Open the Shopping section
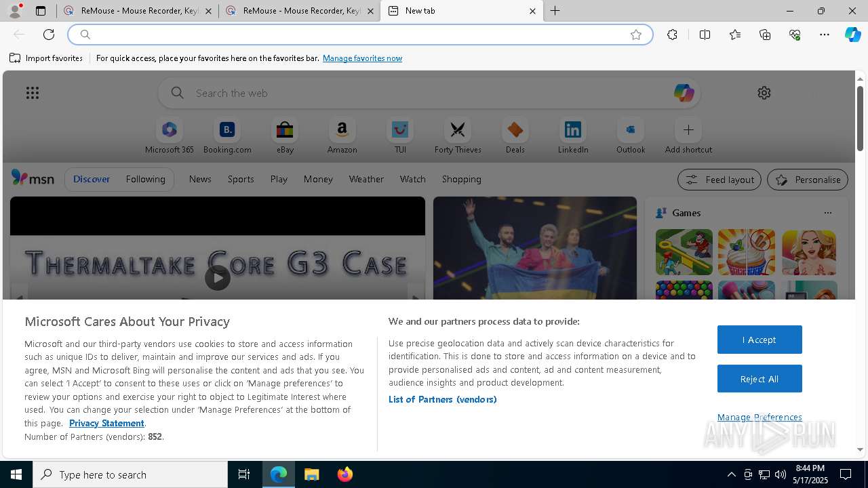This screenshot has height=488, width=868. pyautogui.click(x=462, y=179)
